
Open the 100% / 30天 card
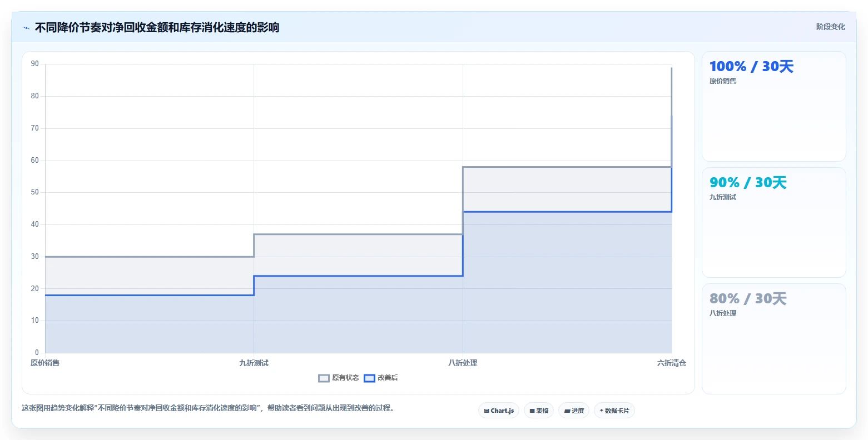[x=774, y=107]
